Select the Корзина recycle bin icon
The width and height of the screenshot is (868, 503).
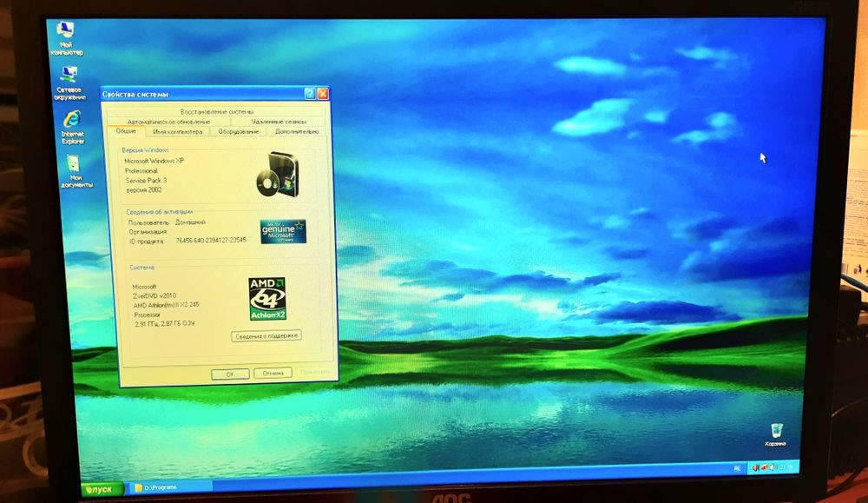[776, 434]
